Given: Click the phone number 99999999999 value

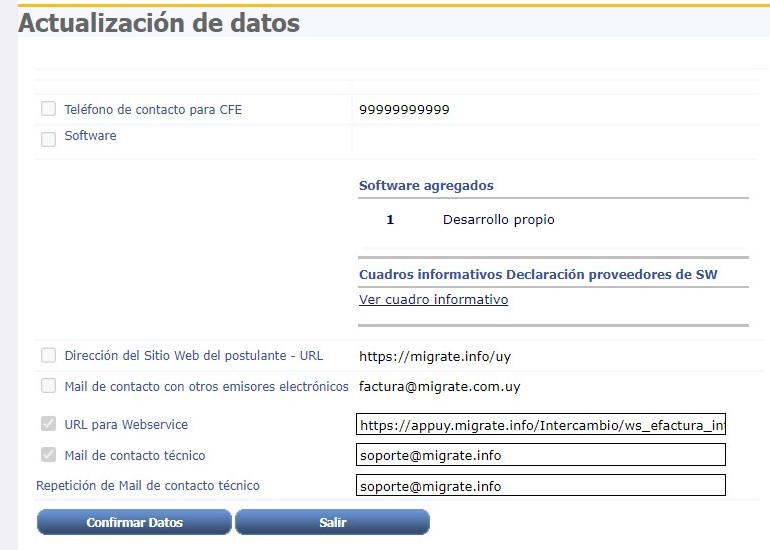Looking at the screenshot, I should coord(404,110).
